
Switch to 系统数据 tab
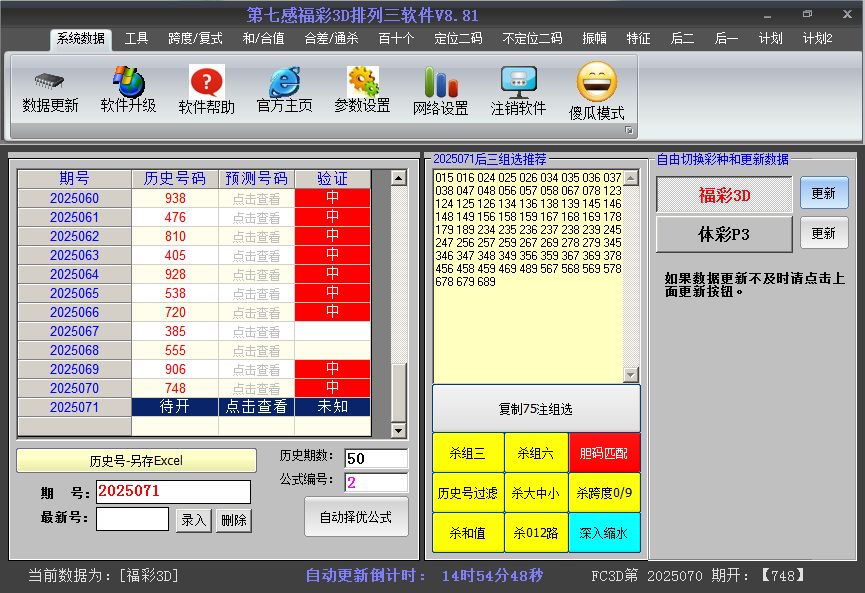(81, 39)
